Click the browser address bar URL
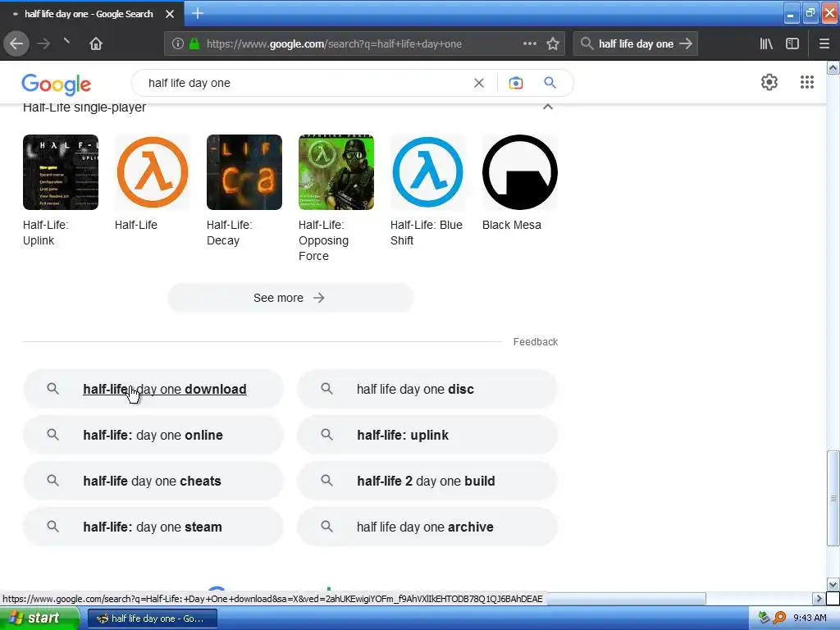 (334, 44)
